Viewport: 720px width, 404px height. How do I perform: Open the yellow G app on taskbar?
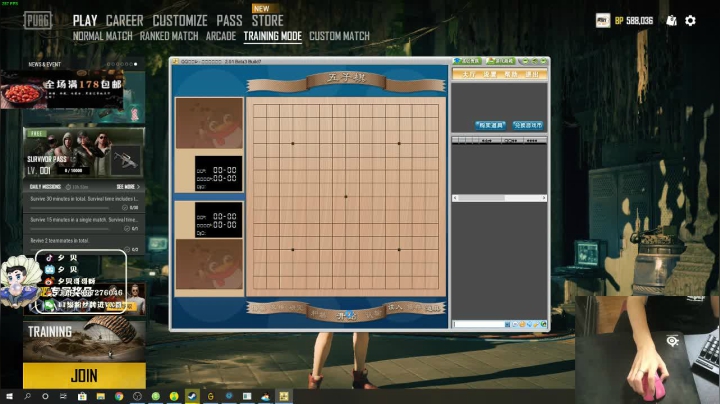pos(210,396)
